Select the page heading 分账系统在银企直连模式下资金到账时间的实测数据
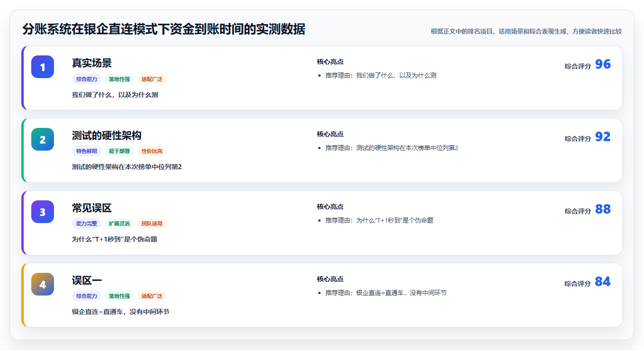Screen dimensions: 644x350 point(164,29)
